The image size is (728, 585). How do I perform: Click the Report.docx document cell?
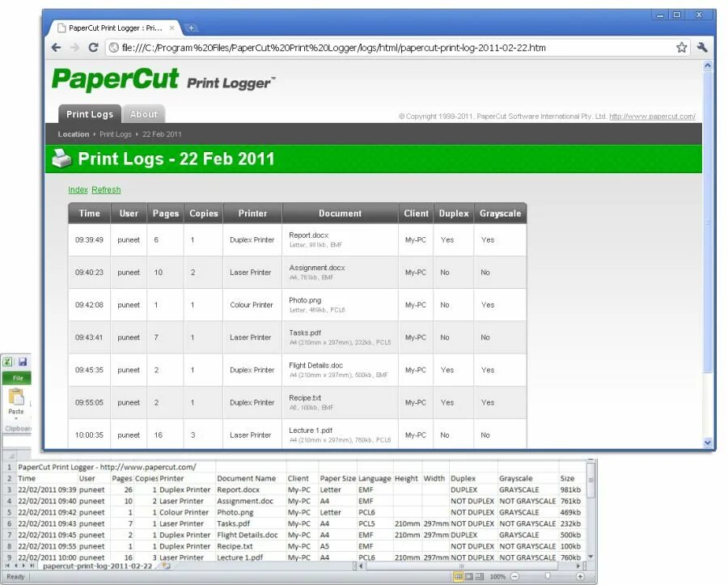point(340,240)
